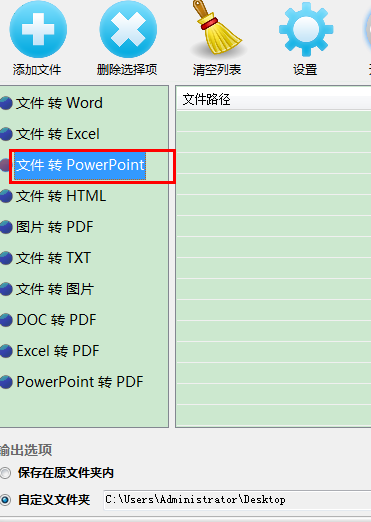The image size is (371, 522).
Task: Select 文件 转 Word conversion mode
Action: point(59,103)
